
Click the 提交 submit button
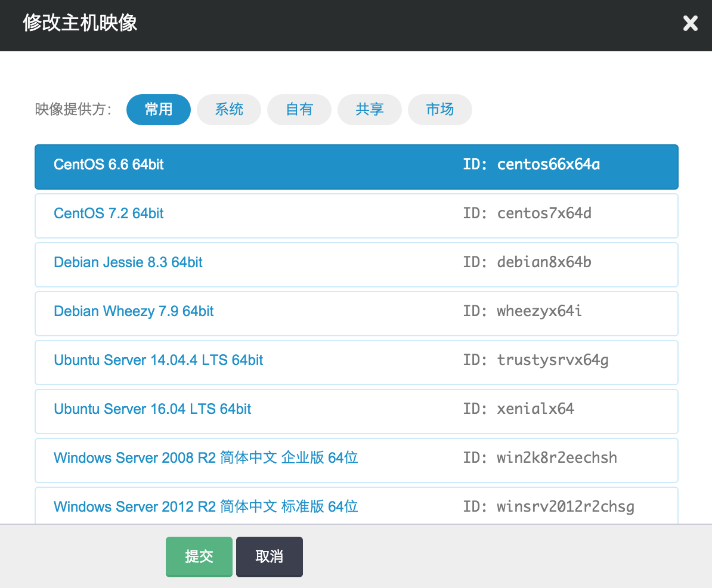tap(199, 556)
